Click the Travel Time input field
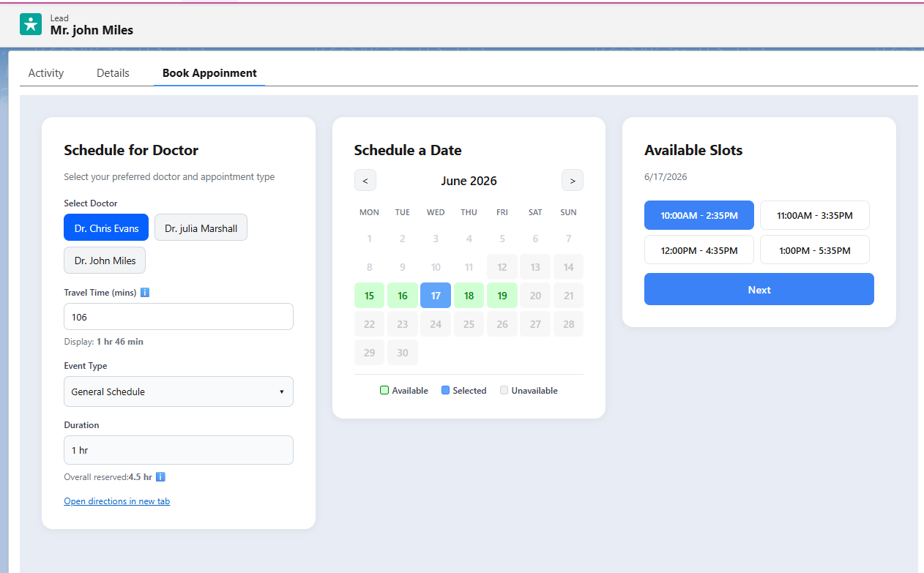The image size is (924, 573). click(x=179, y=317)
